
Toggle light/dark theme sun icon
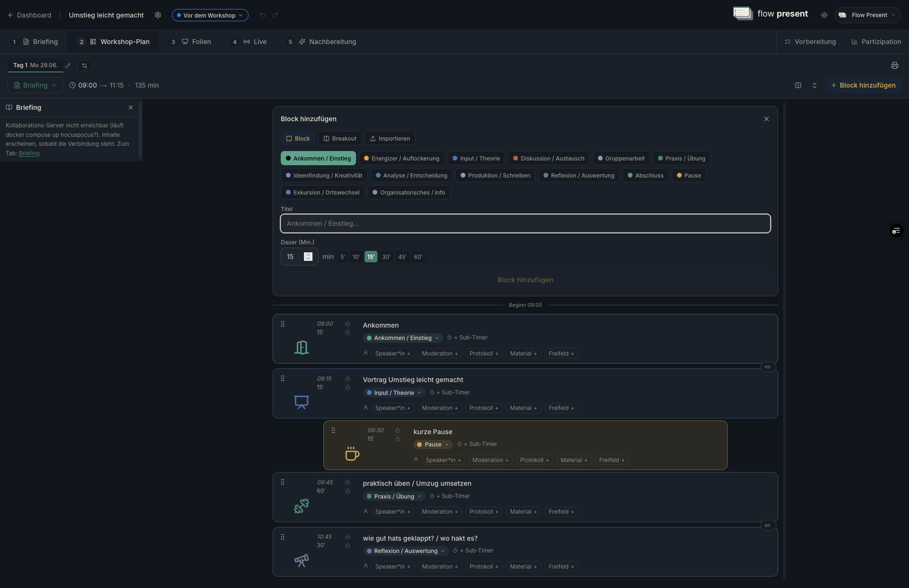(824, 15)
